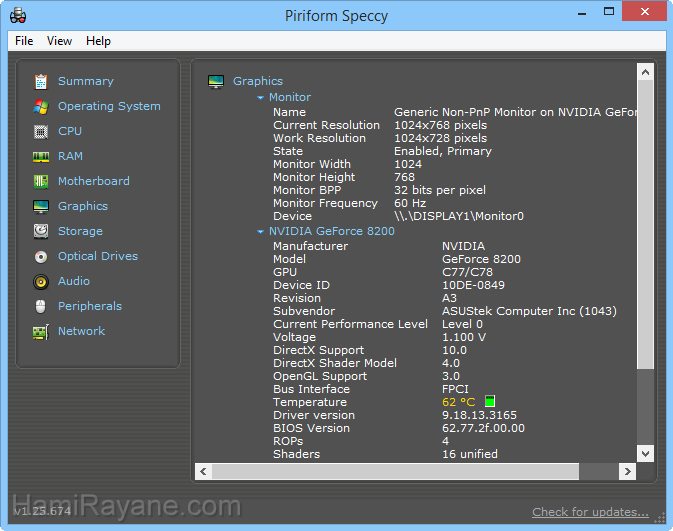673x531 pixels.
Task: Select the '1.100 V' voltage value
Action: tap(464, 337)
